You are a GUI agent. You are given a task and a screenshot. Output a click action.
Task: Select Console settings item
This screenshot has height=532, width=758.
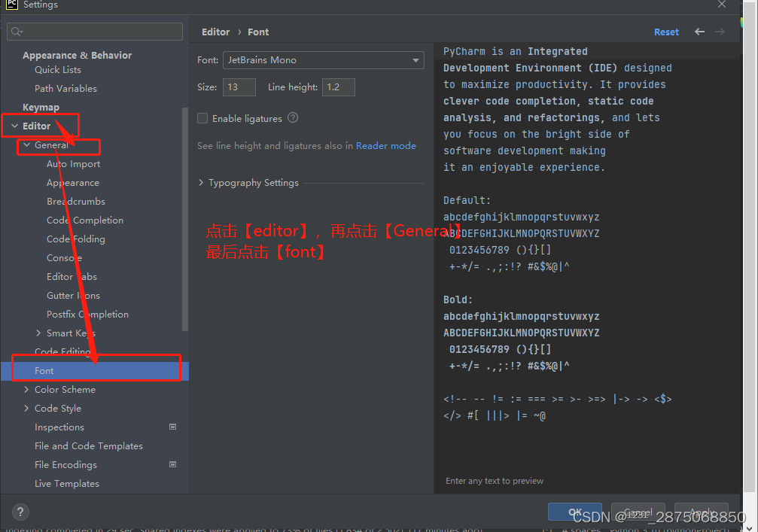click(x=64, y=258)
